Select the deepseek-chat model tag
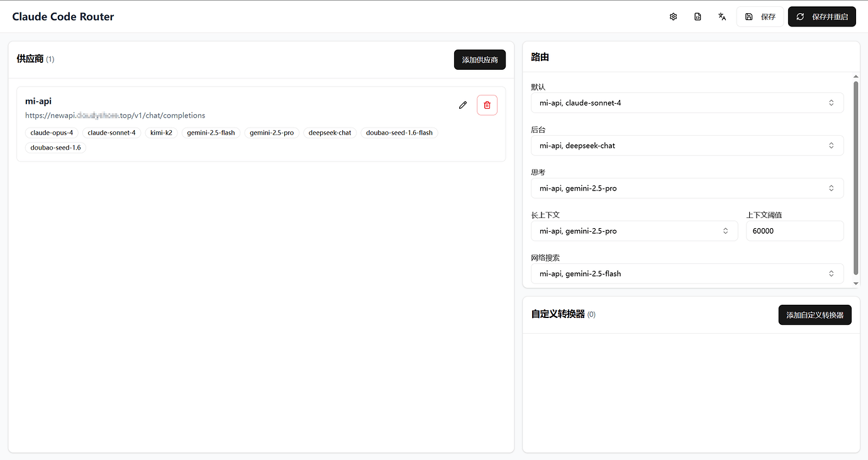868x460 pixels. (330, 133)
